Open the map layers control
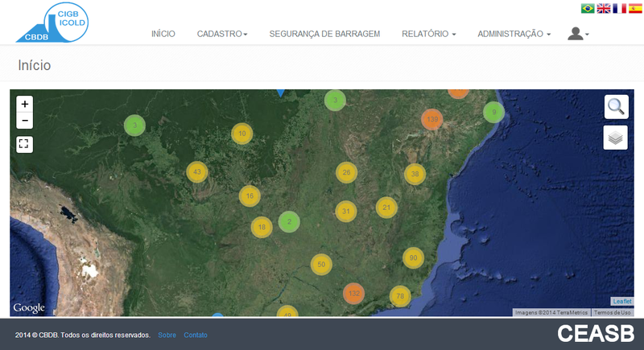The height and width of the screenshot is (350, 644). click(x=616, y=138)
